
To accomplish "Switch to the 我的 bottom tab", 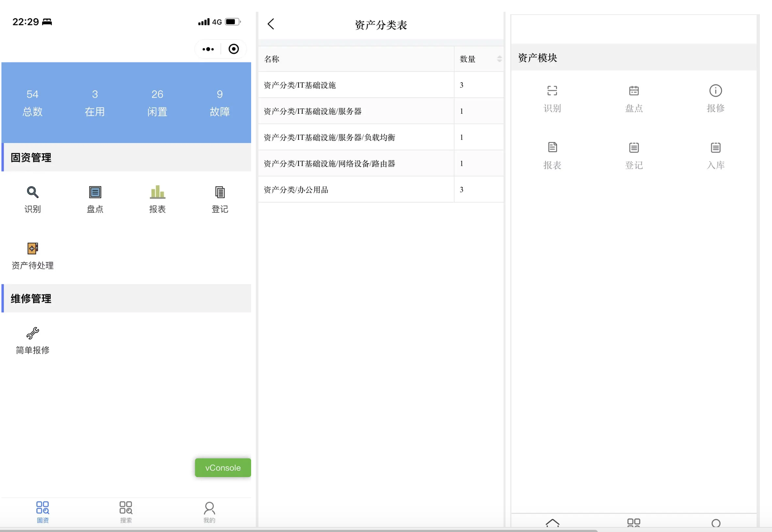I will 209,512.
